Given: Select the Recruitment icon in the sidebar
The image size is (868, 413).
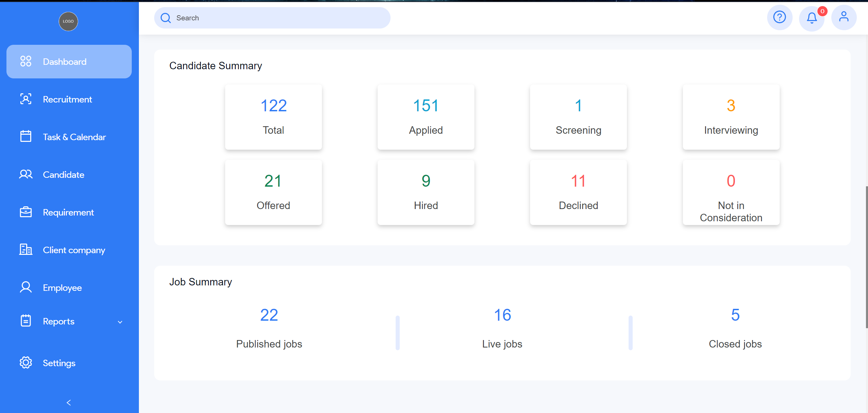Looking at the screenshot, I should pyautogui.click(x=26, y=99).
